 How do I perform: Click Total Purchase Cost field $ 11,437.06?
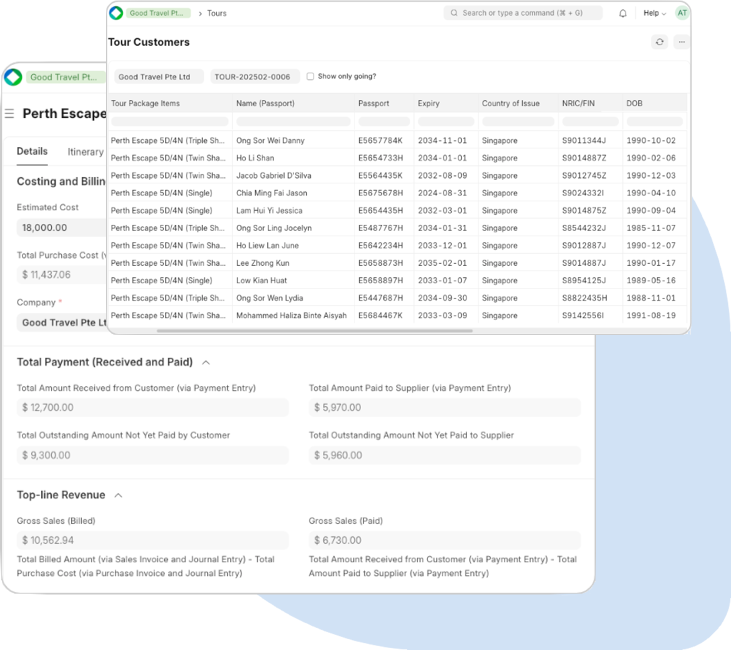pyautogui.click(x=62, y=275)
